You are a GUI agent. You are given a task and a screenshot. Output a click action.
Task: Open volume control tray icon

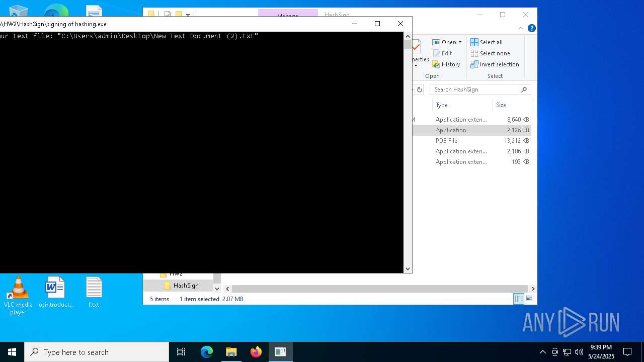point(579,352)
